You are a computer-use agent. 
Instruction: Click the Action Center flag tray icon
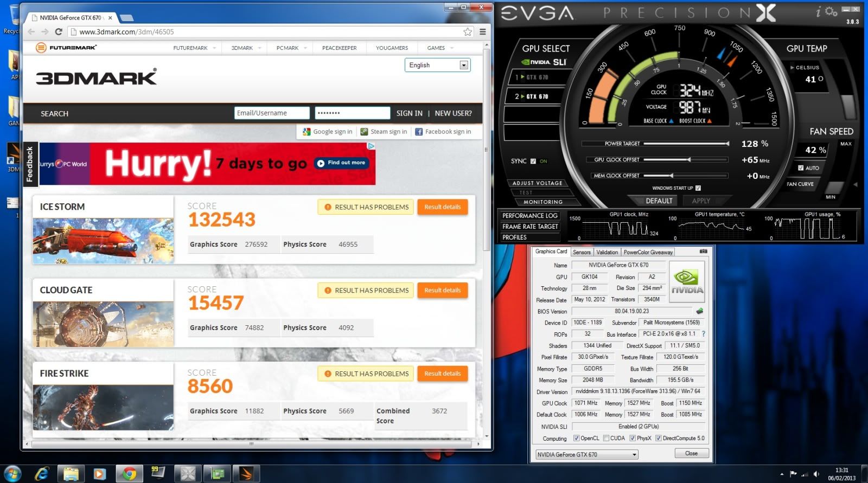(x=793, y=474)
